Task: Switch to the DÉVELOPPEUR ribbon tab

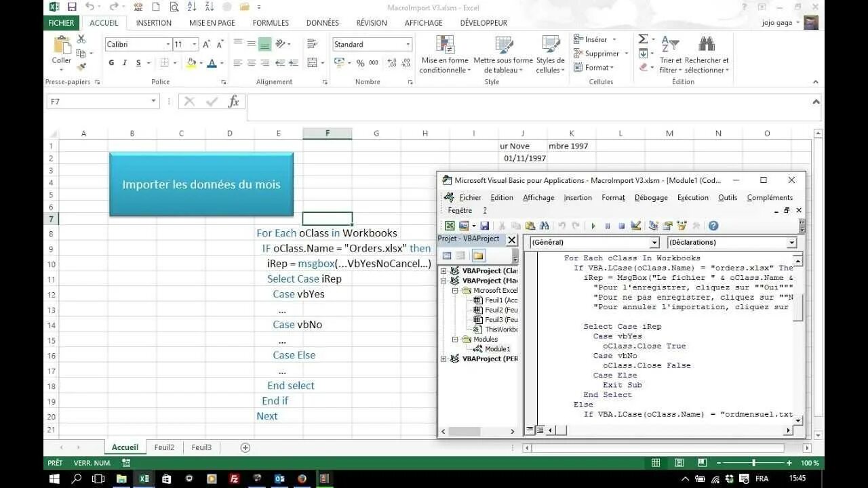Action: click(484, 22)
